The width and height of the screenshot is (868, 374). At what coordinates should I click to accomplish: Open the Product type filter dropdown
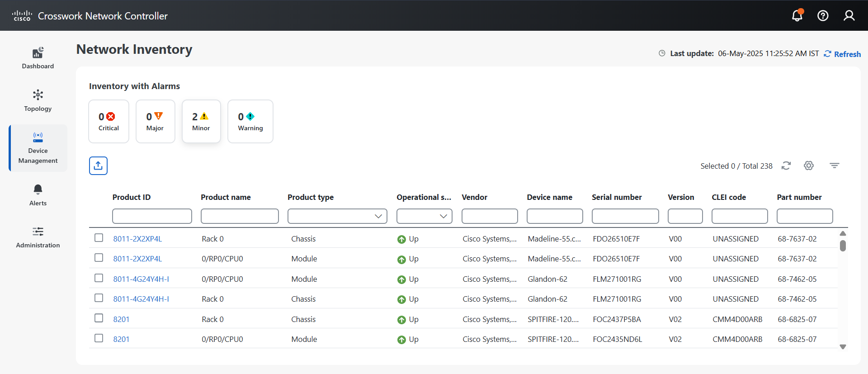point(337,216)
